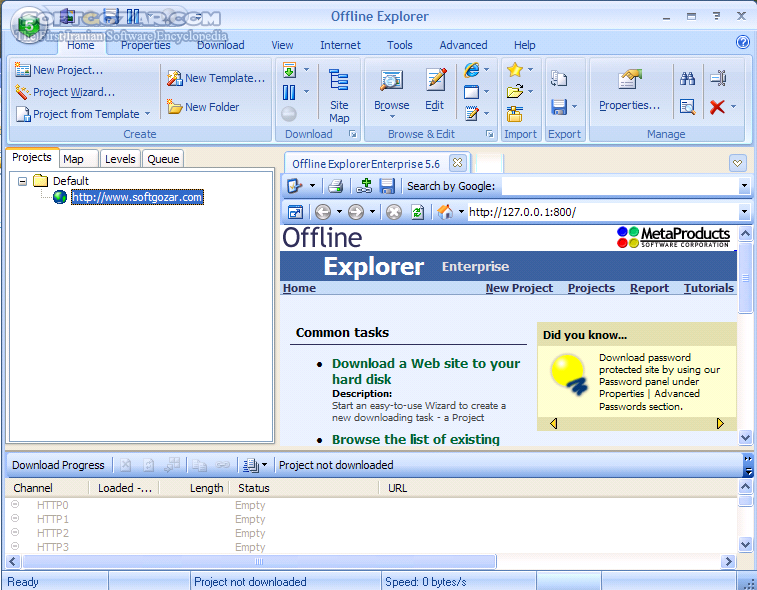Click the New Project button
The height and width of the screenshot is (590, 757).
tap(59, 70)
